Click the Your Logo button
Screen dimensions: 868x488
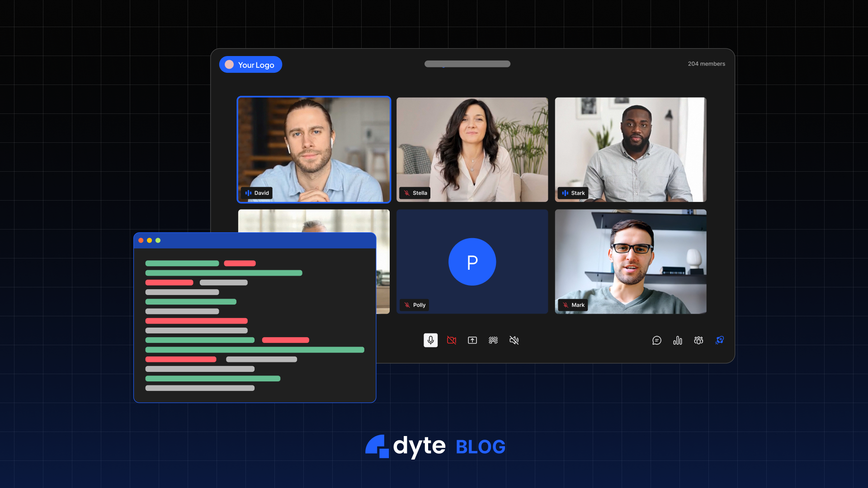(x=250, y=64)
